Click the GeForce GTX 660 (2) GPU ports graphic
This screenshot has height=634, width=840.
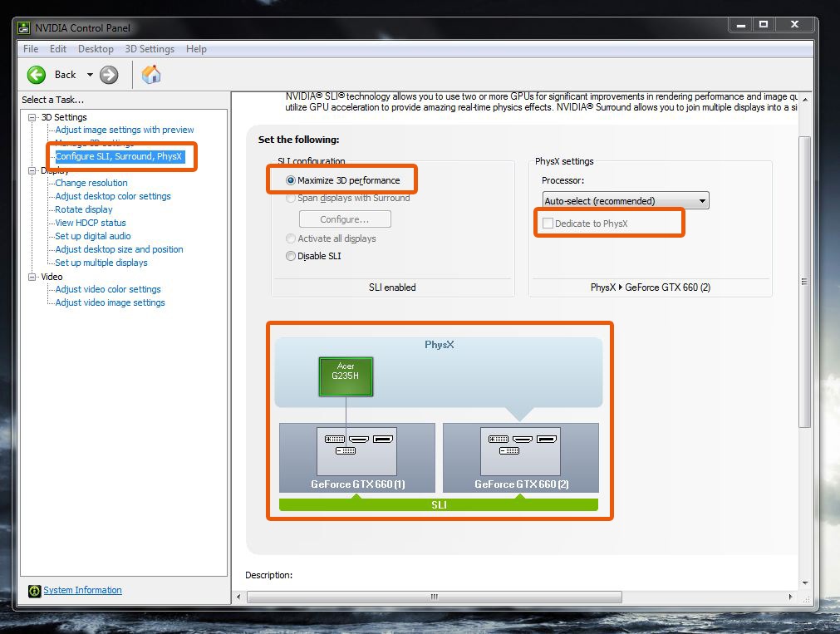click(521, 451)
